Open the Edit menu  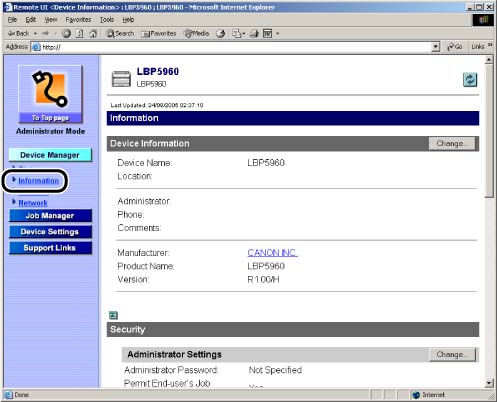click(x=31, y=20)
